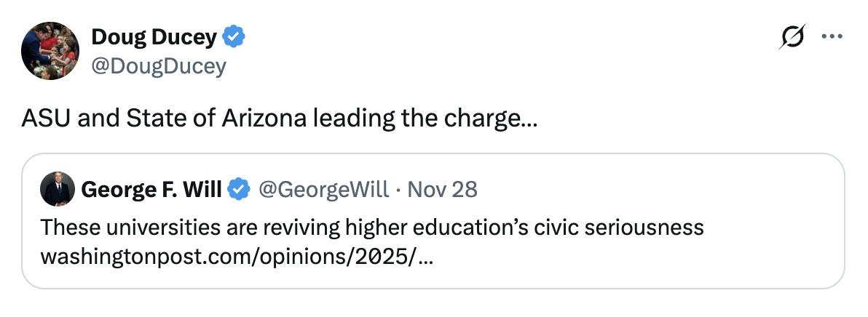Open Grok explain icon on tweet
The image size is (868, 317).
click(x=793, y=37)
